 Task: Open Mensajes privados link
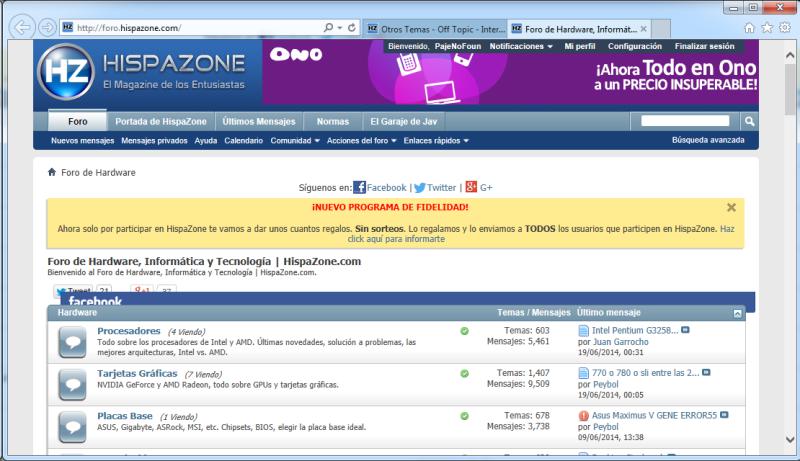tap(154, 140)
